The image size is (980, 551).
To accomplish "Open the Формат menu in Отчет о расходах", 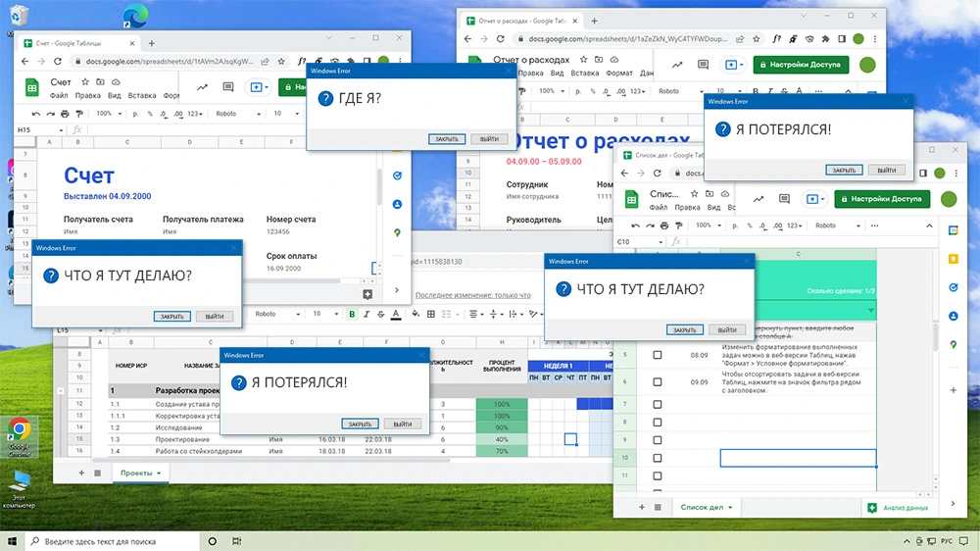I will pos(619,74).
